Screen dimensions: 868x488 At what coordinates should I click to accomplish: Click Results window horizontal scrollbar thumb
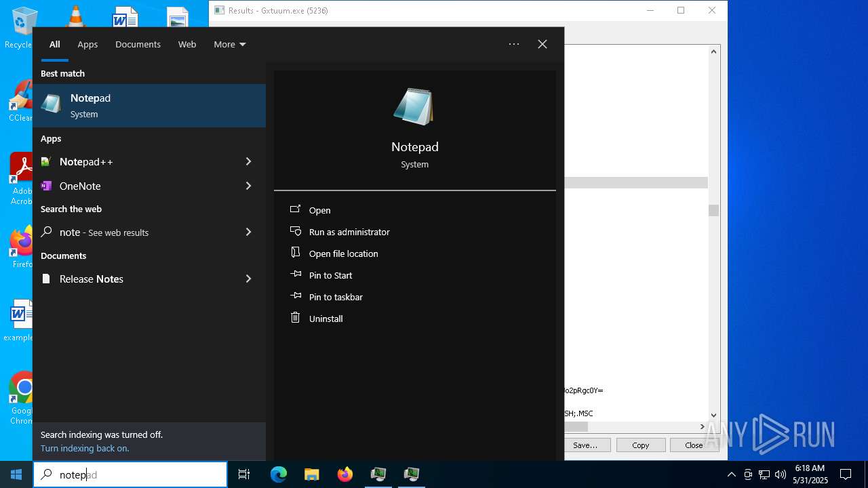pyautogui.click(x=576, y=426)
